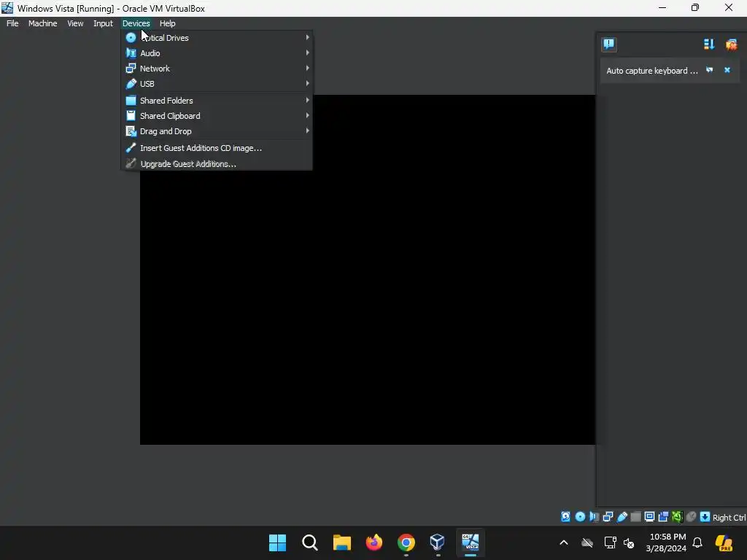Open the network adapters status bar indicator
747x560 pixels.
point(608,517)
